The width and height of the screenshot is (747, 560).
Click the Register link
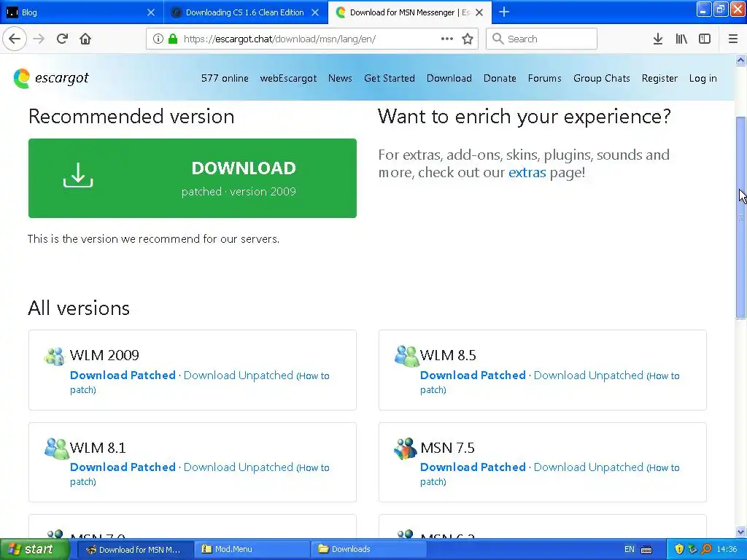[659, 78]
